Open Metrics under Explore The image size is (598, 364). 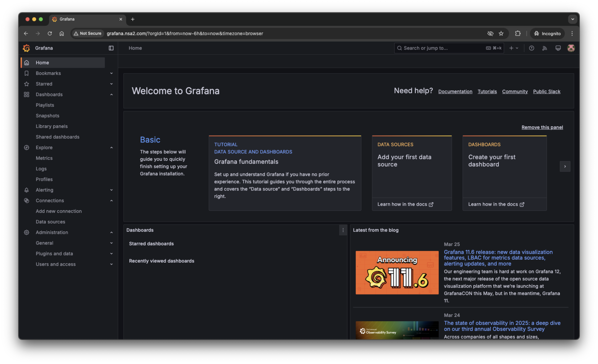(x=44, y=158)
